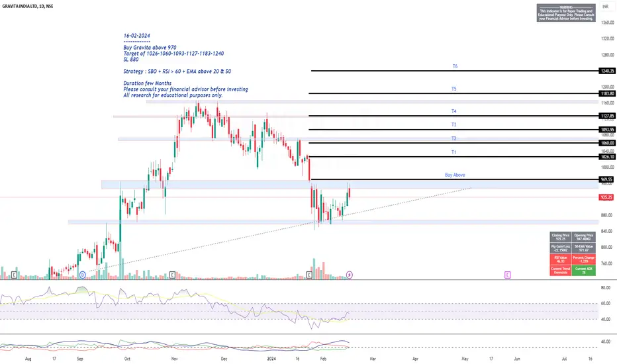Select the T1 target label
617x364 pixels.
coord(454,152)
